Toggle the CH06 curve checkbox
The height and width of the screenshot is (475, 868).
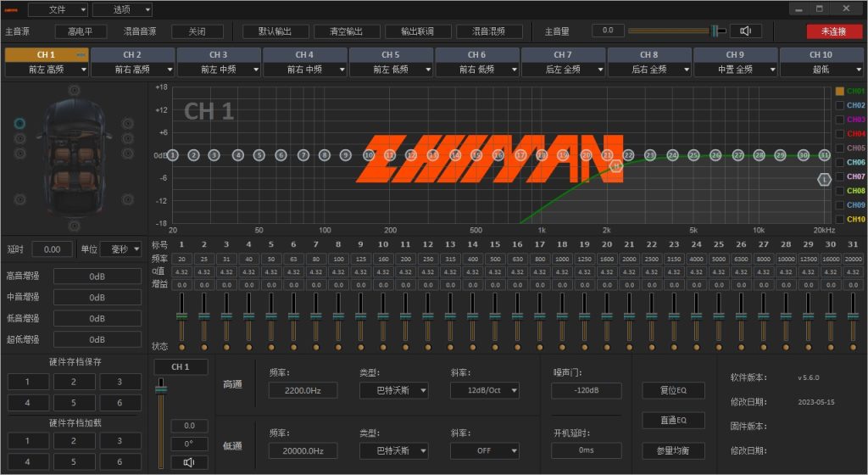point(840,162)
